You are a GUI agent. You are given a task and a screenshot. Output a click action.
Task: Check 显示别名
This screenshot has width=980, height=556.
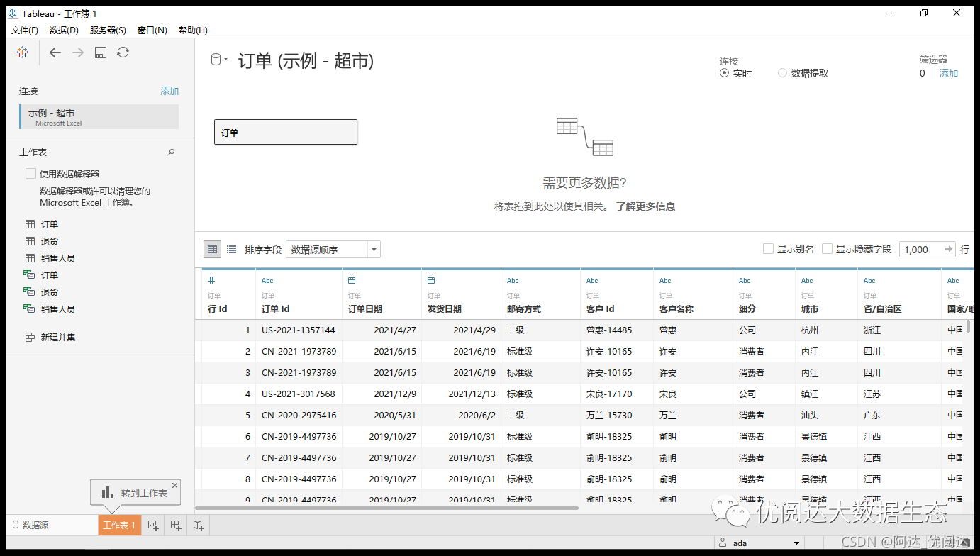768,249
